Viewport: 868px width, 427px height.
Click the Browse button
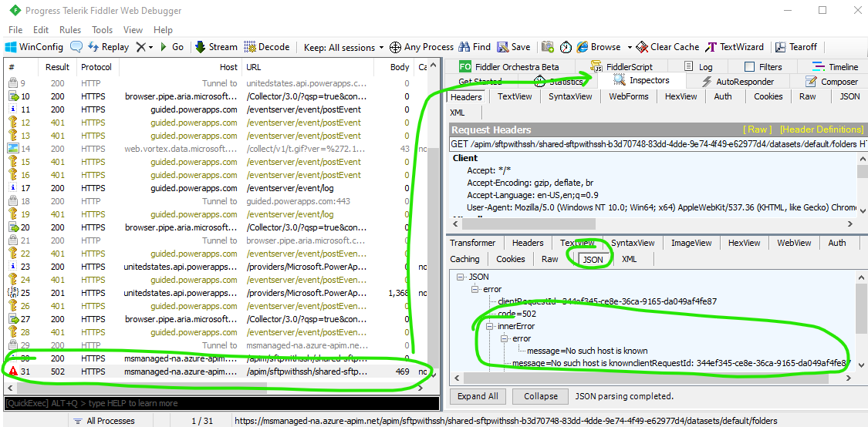point(599,47)
